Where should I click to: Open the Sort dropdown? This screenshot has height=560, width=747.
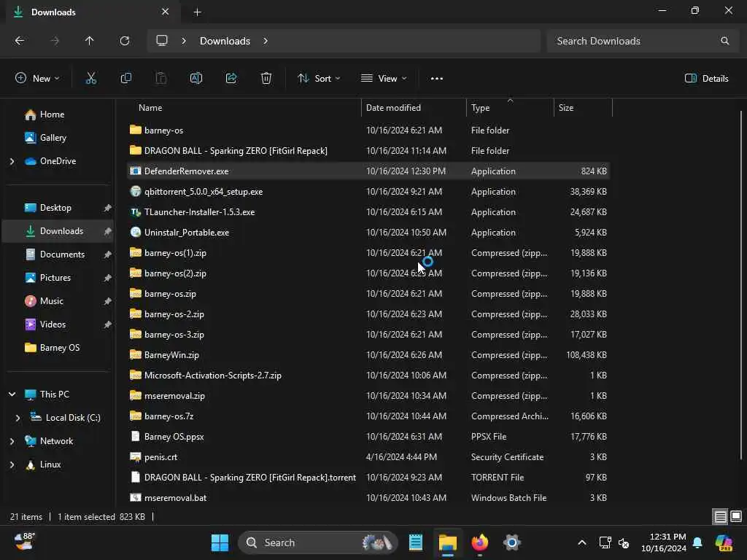click(x=319, y=79)
